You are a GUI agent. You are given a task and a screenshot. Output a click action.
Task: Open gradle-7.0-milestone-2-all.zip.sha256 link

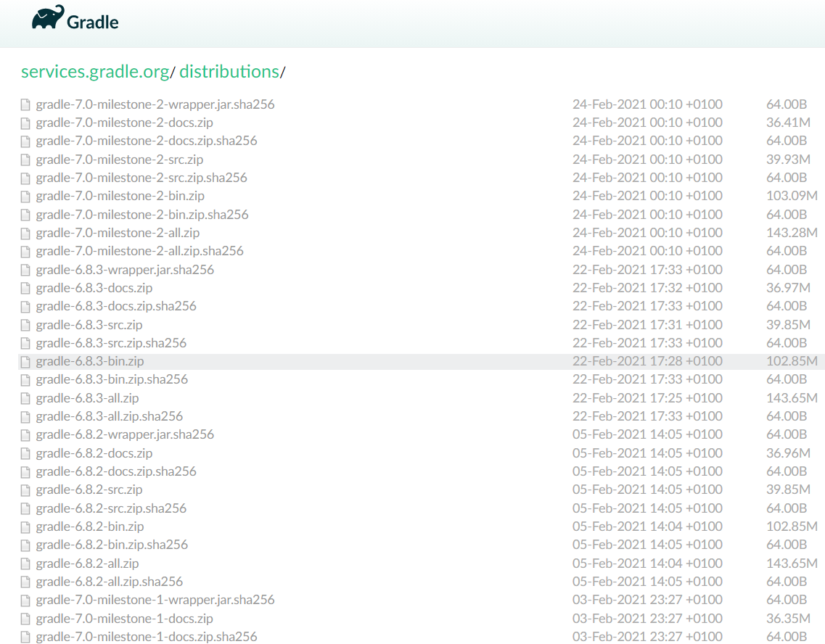coord(139,251)
